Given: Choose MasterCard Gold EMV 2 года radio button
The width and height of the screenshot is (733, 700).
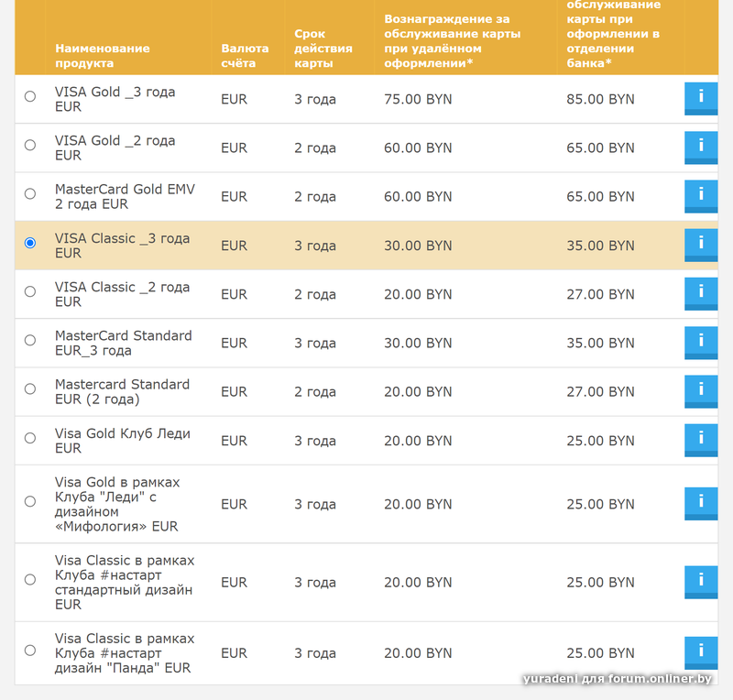Looking at the screenshot, I should [30, 193].
